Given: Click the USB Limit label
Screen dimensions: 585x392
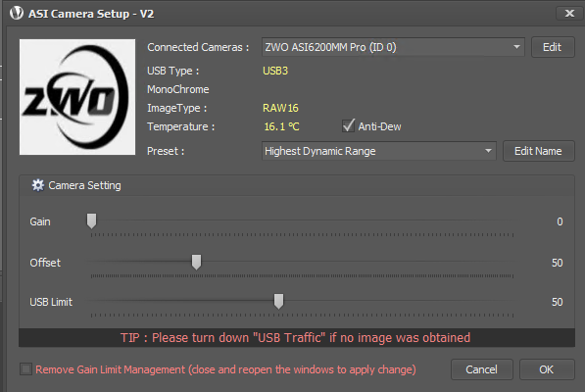Looking at the screenshot, I should pyautogui.click(x=51, y=302).
